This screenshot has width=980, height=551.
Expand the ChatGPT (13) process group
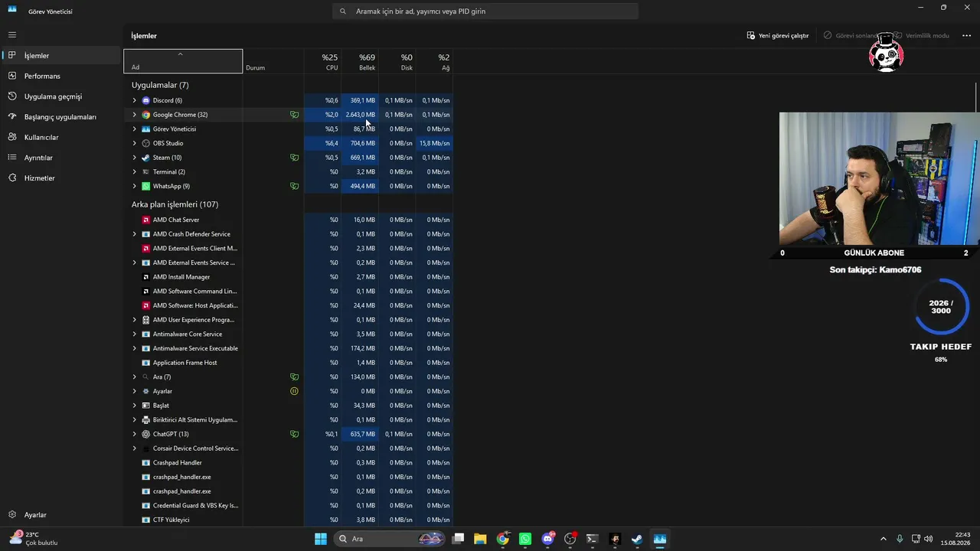click(134, 434)
